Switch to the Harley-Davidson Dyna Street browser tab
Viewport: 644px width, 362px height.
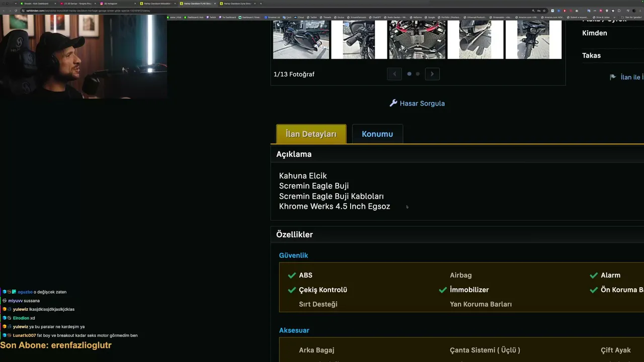pyautogui.click(x=237, y=4)
